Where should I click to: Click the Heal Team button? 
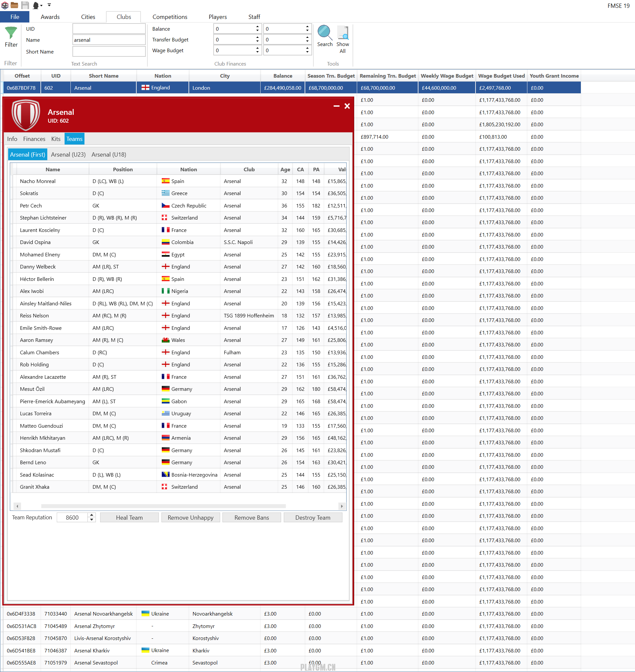pyautogui.click(x=129, y=517)
